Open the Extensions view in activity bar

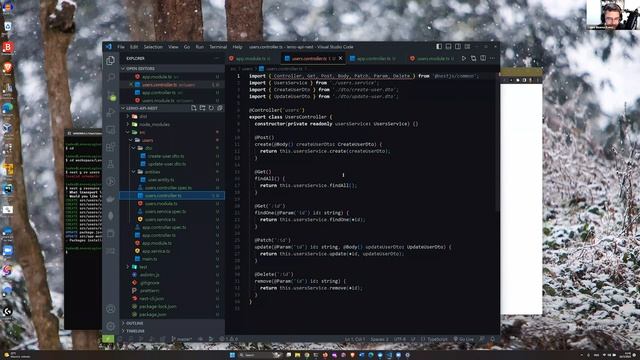(110, 147)
